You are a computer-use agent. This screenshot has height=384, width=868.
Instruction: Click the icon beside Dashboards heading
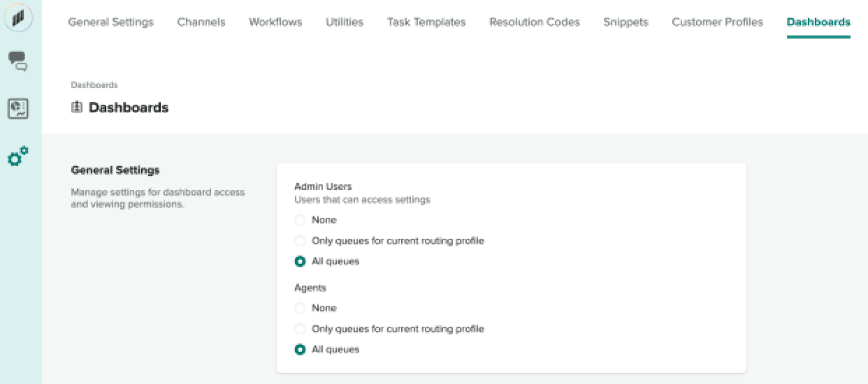point(77,108)
